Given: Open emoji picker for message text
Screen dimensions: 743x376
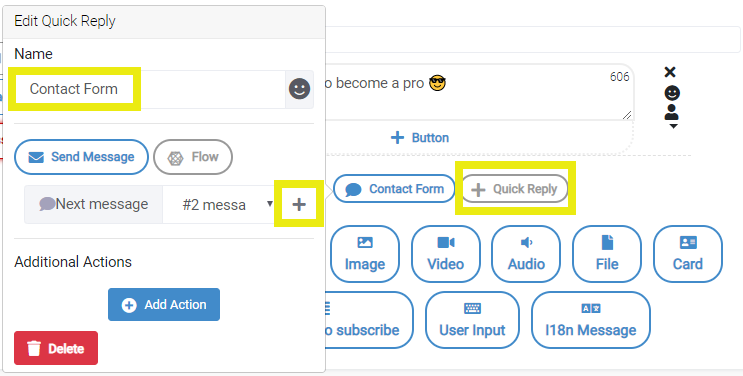Looking at the screenshot, I should [x=672, y=93].
